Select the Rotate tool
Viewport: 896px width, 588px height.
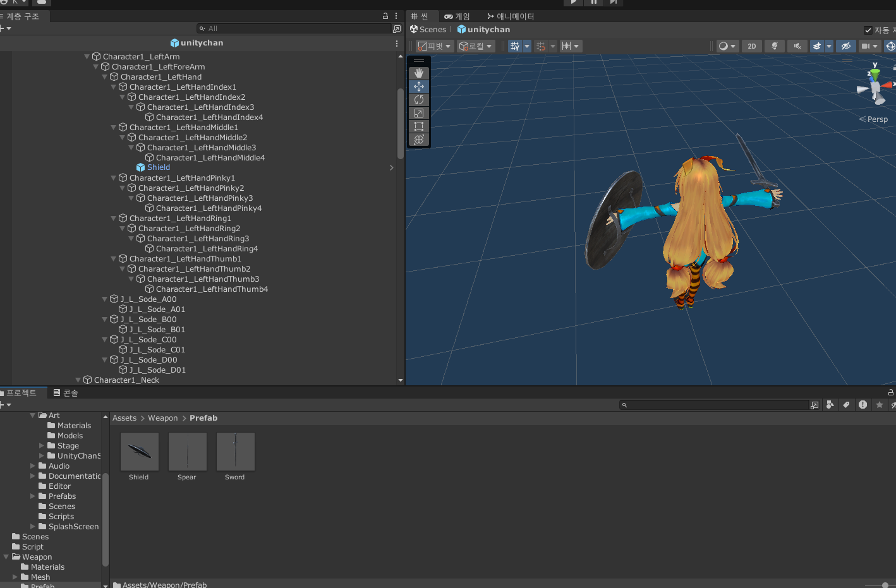(x=418, y=100)
